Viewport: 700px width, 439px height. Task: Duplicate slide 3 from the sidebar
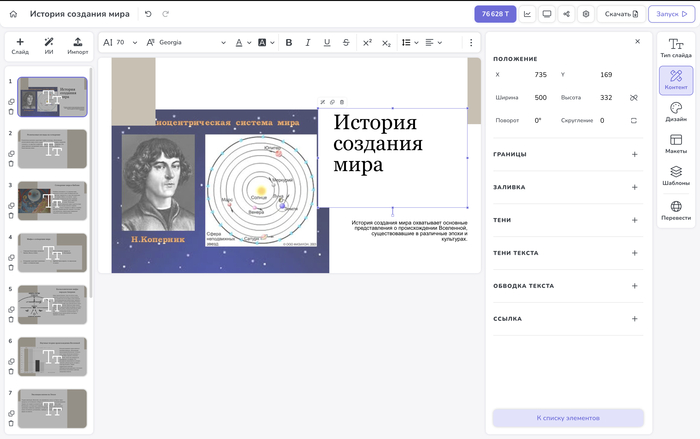coord(11,206)
